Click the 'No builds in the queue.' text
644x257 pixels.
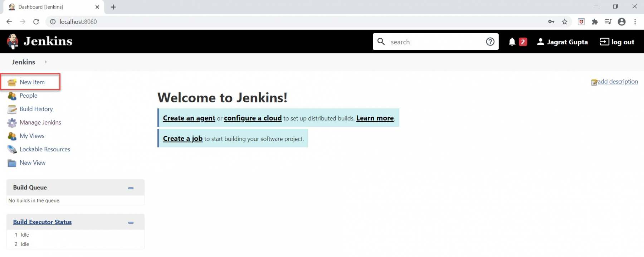(x=34, y=200)
